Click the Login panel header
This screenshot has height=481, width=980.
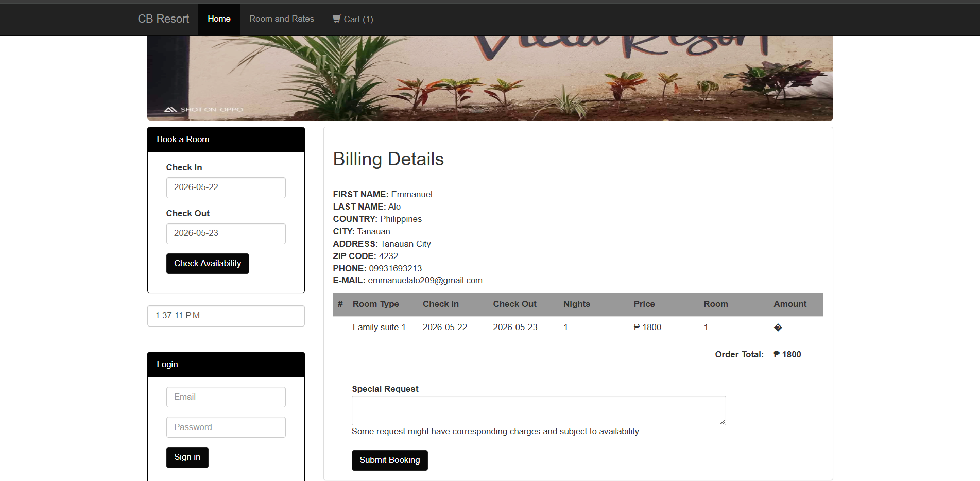[x=226, y=365]
